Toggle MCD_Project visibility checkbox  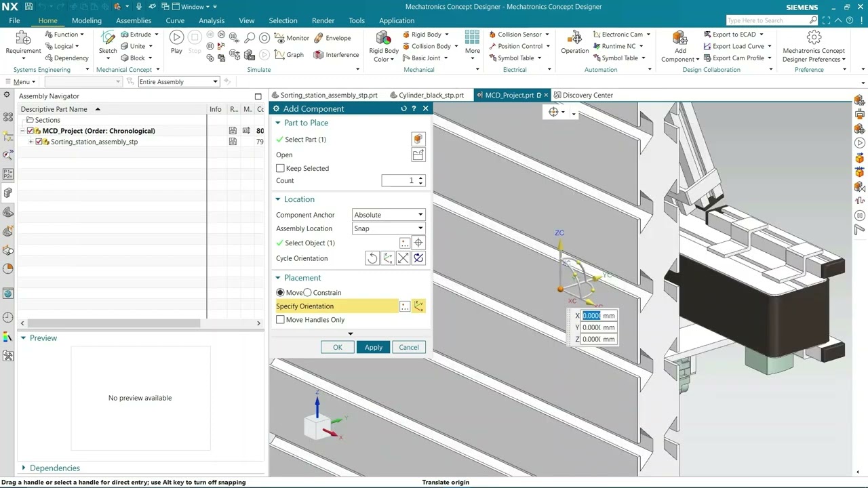[x=31, y=131]
